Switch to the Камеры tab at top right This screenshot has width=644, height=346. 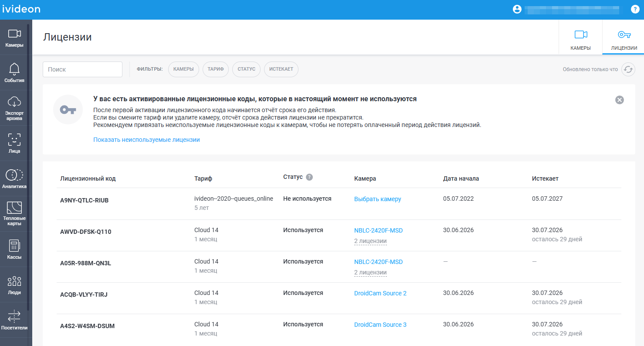[x=580, y=40]
